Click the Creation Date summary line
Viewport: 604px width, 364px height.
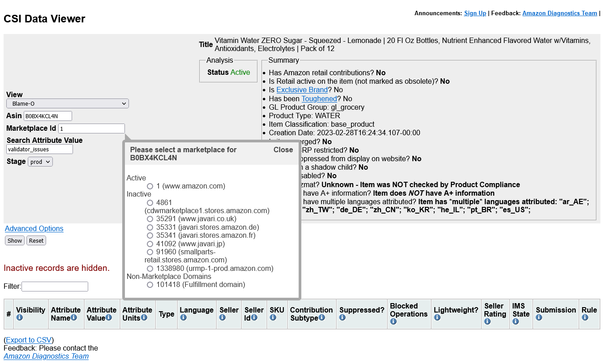(344, 133)
